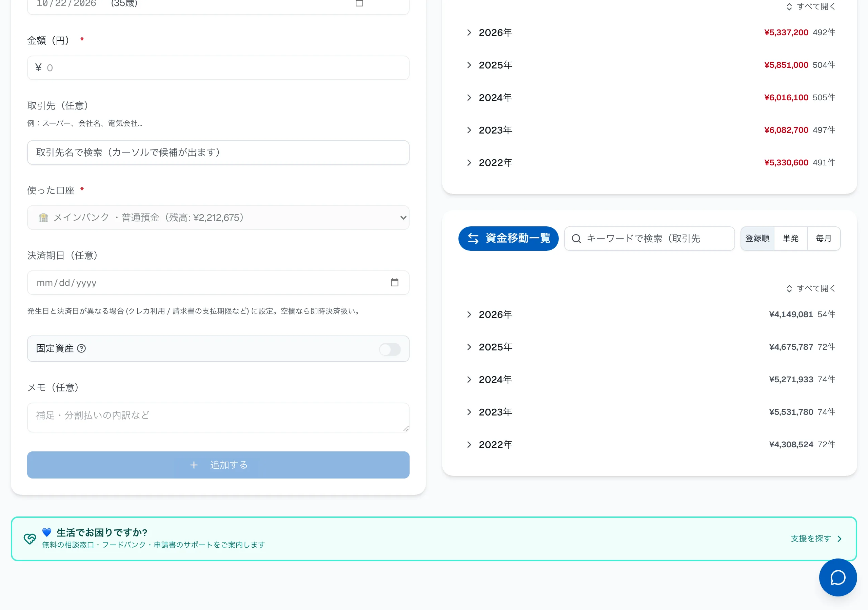Click the fixed asset help question icon
Viewport: 868px width, 610px height.
point(81,348)
